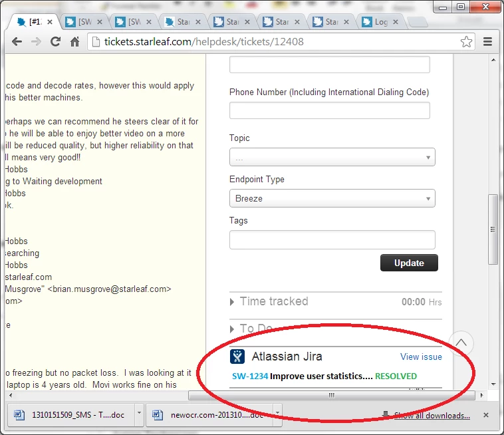Click the address bar URL
The width and height of the screenshot is (504, 435).
tap(203, 41)
